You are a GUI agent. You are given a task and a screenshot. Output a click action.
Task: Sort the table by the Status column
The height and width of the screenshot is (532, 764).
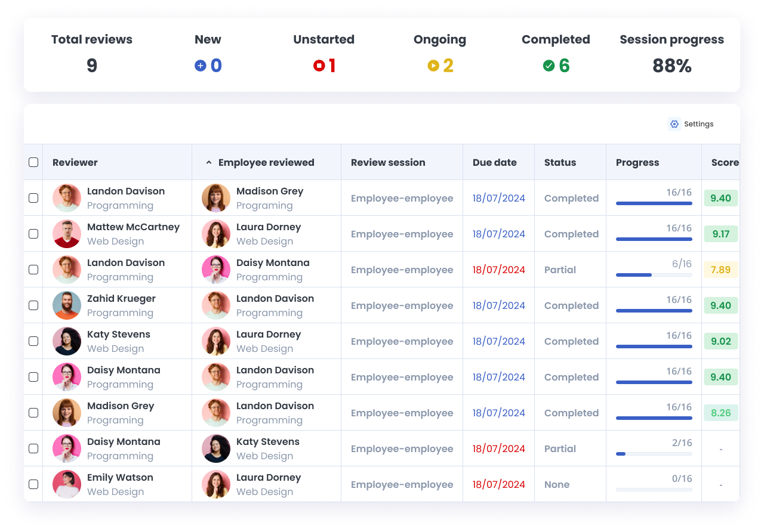point(560,162)
